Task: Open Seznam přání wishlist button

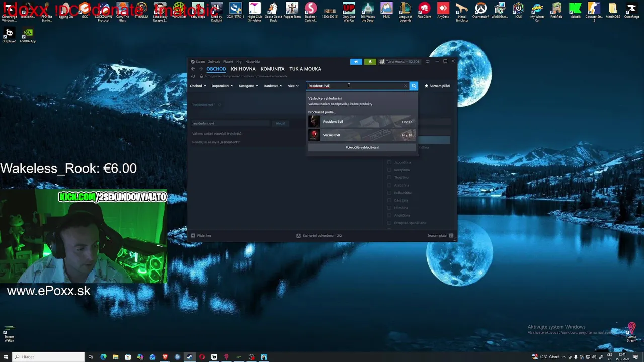Action: click(437, 86)
